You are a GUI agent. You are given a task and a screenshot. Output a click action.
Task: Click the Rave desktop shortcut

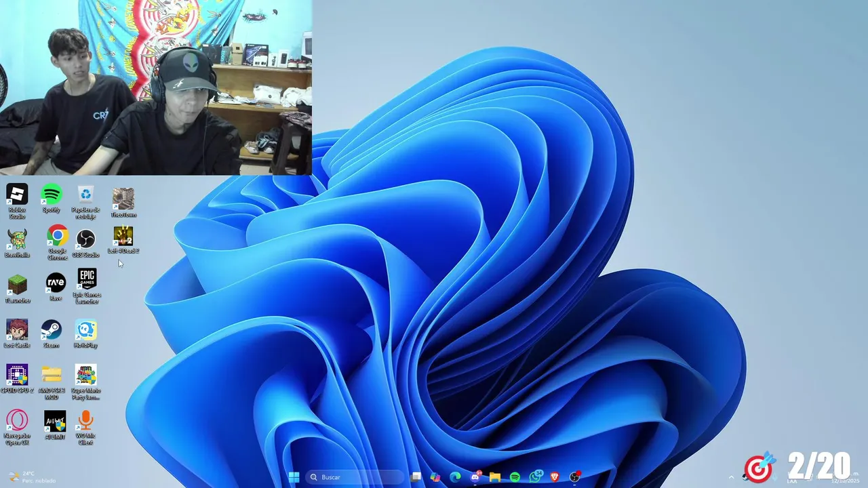(56, 287)
